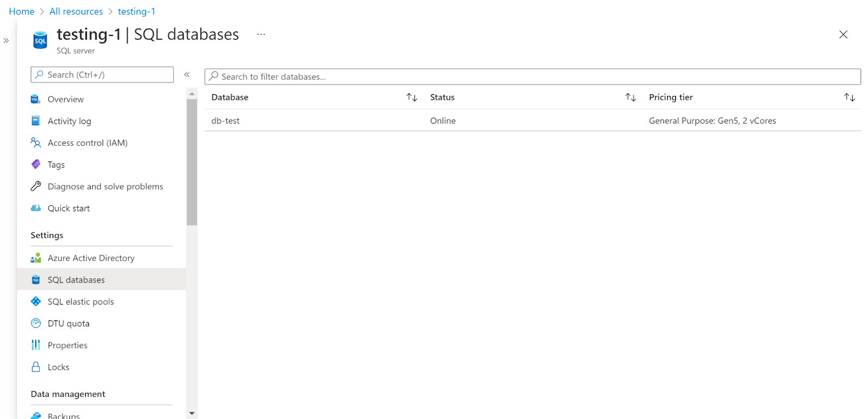This screenshot has width=868, height=419.
Task: Click the Azure Active Directory icon
Action: click(x=36, y=258)
